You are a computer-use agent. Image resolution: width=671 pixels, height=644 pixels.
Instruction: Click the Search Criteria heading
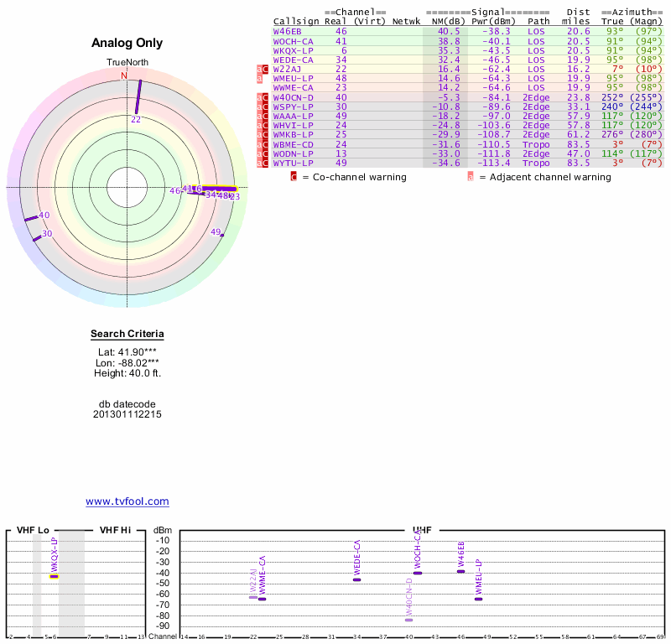point(127,335)
